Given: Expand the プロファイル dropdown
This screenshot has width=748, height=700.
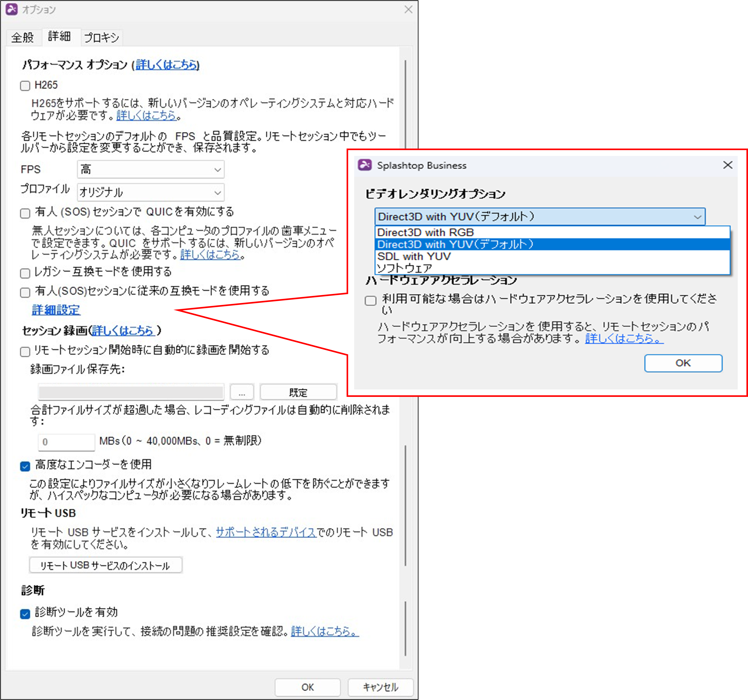Looking at the screenshot, I should pos(151,192).
